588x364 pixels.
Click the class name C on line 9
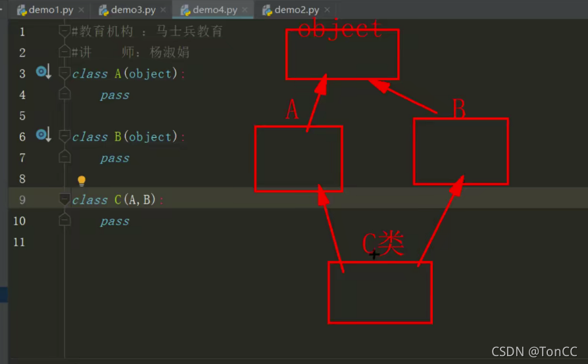[x=118, y=200]
